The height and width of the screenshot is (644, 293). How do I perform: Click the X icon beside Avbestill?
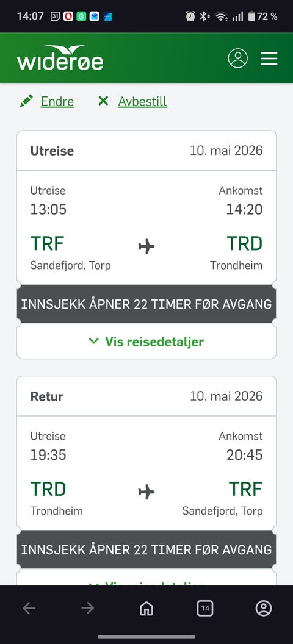pos(103,101)
